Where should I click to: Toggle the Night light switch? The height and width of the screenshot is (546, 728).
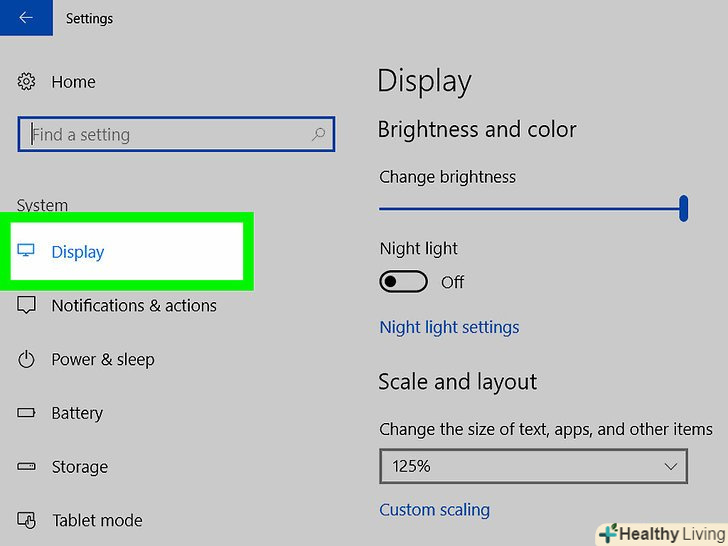point(403,282)
